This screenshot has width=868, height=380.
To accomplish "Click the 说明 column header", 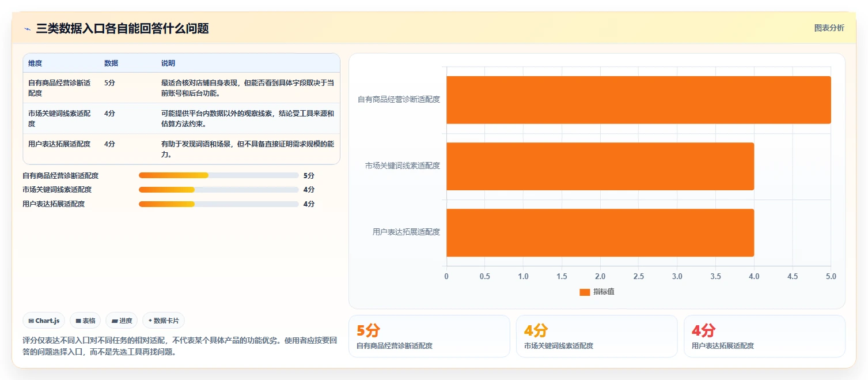I will pyautogui.click(x=168, y=63).
